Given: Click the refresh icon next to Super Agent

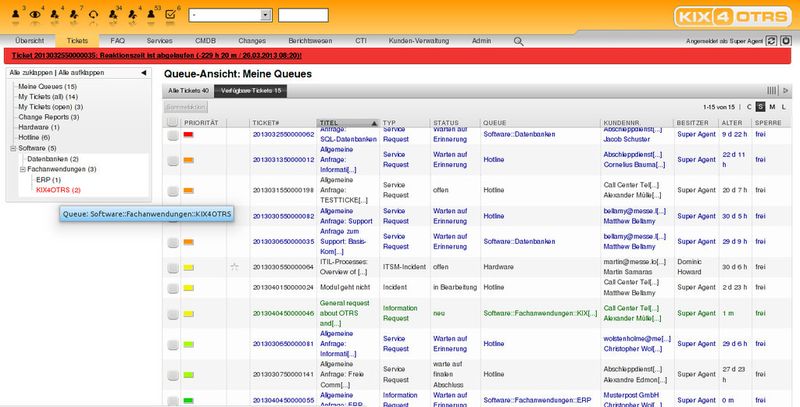Looking at the screenshot, I should [x=772, y=41].
